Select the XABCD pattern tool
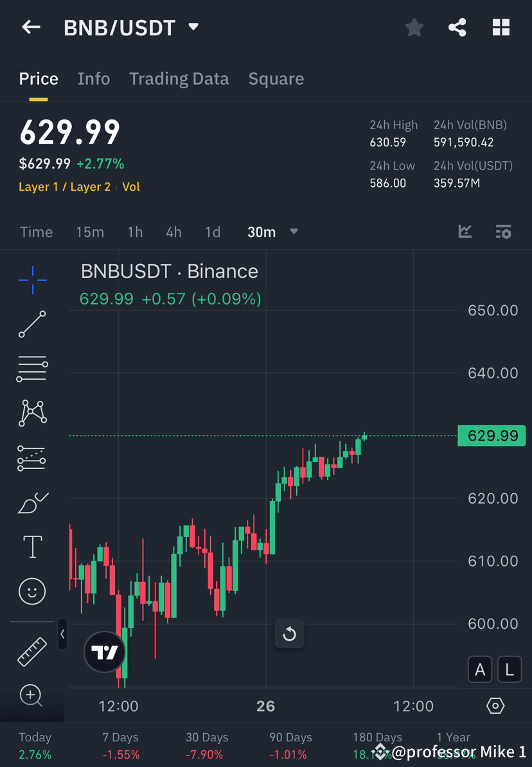The width and height of the screenshot is (532, 767). 32,413
